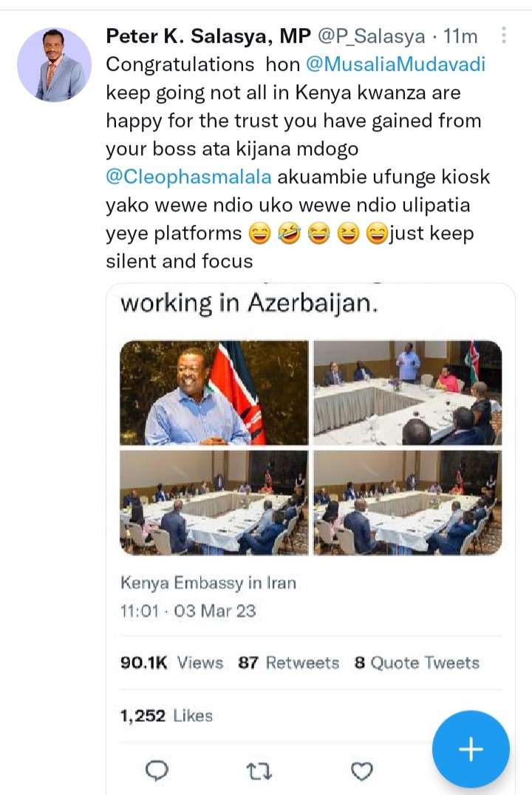This screenshot has width=532, height=795.
Task: Open Kenya Embassy in Iran source label
Action: [x=208, y=583]
